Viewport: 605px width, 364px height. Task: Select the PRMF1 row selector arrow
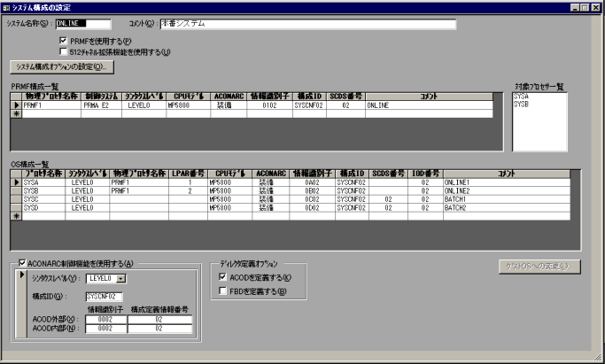pos(14,105)
